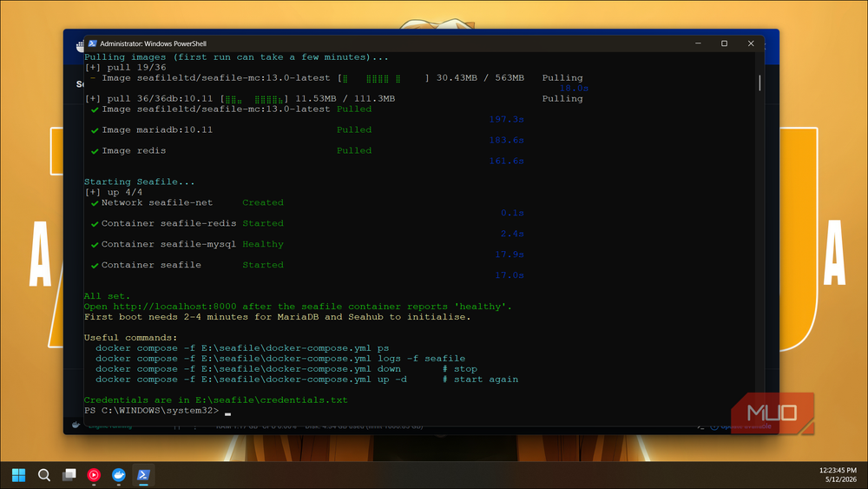Click the '[+] pull 19/36' line

pos(125,68)
